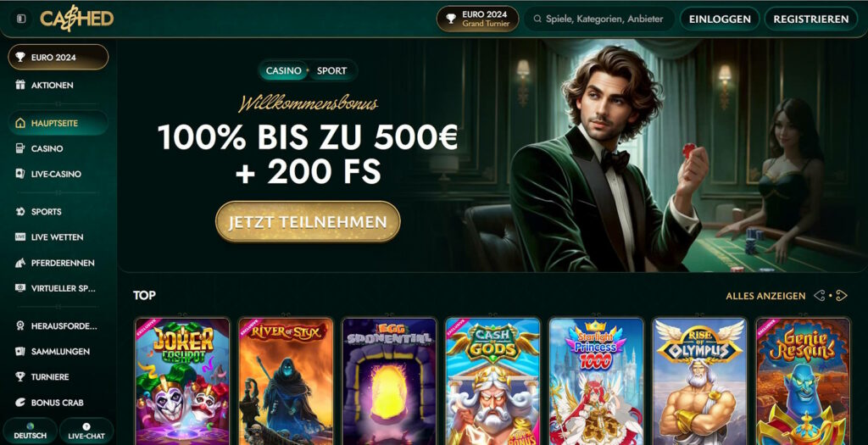The height and width of the screenshot is (445, 868).
Task: Click the Jetzt Teilnehmen button
Action: click(308, 221)
